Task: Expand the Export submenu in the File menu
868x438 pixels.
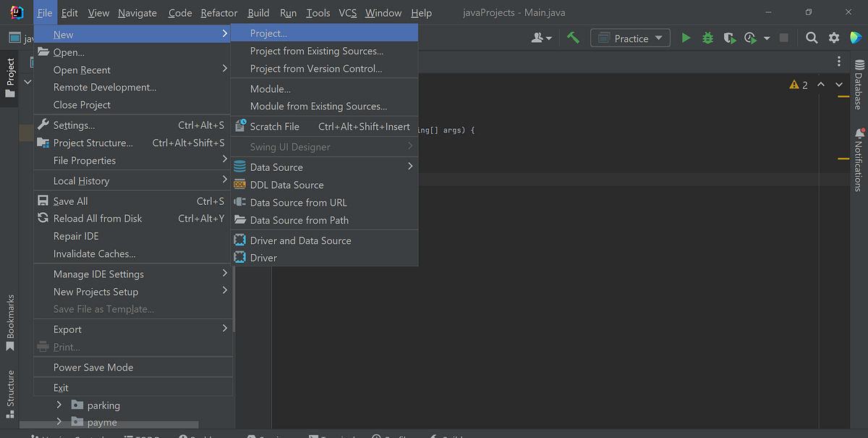Action: click(x=67, y=329)
